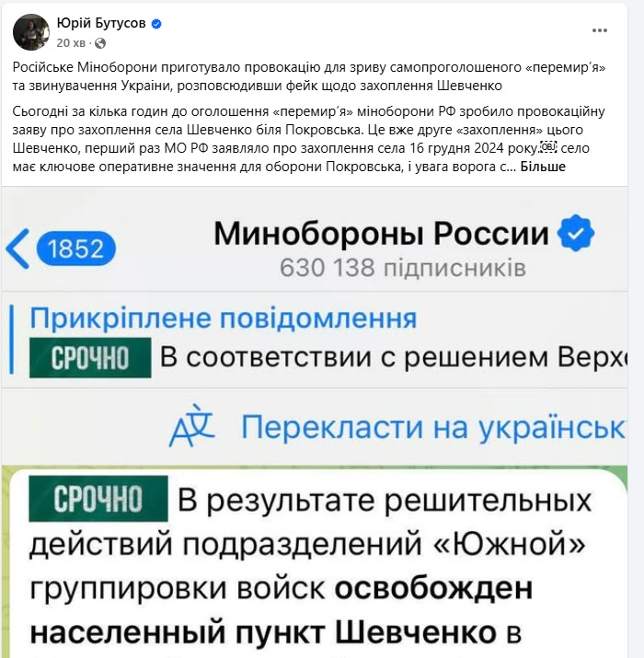Viewport: 644px width, 658px height.
Task: Open Юрій Бутусов's profile picture
Action: click(30, 31)
